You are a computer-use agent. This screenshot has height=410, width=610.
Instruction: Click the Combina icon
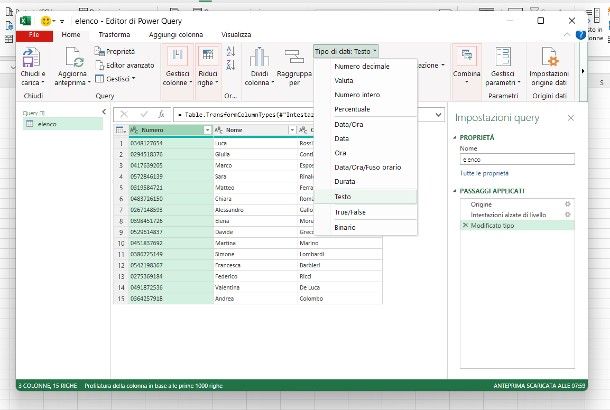click(x=466, y=57)
